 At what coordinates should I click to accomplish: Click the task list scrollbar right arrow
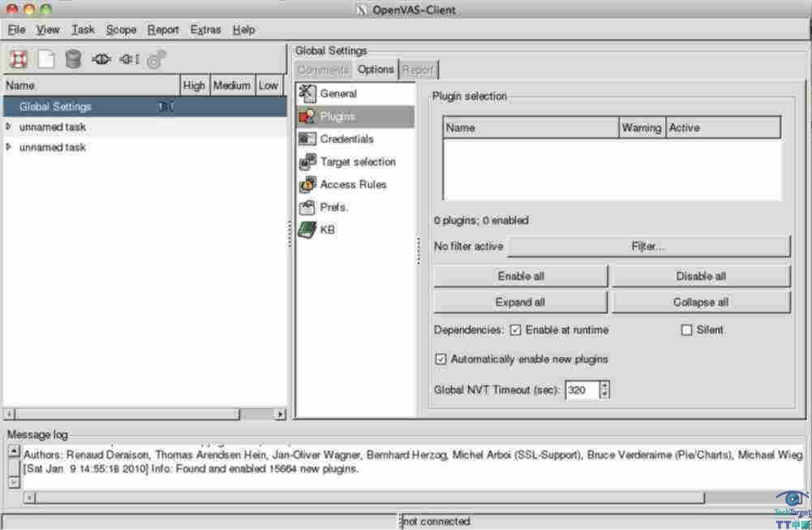[x=280, y=414]
